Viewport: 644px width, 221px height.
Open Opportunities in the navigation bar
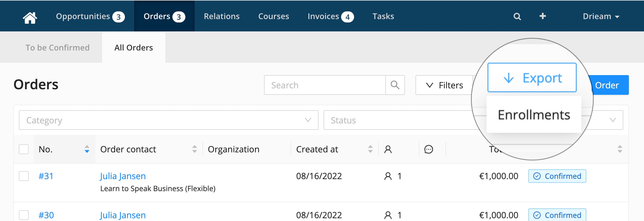(x=90, y=17)
